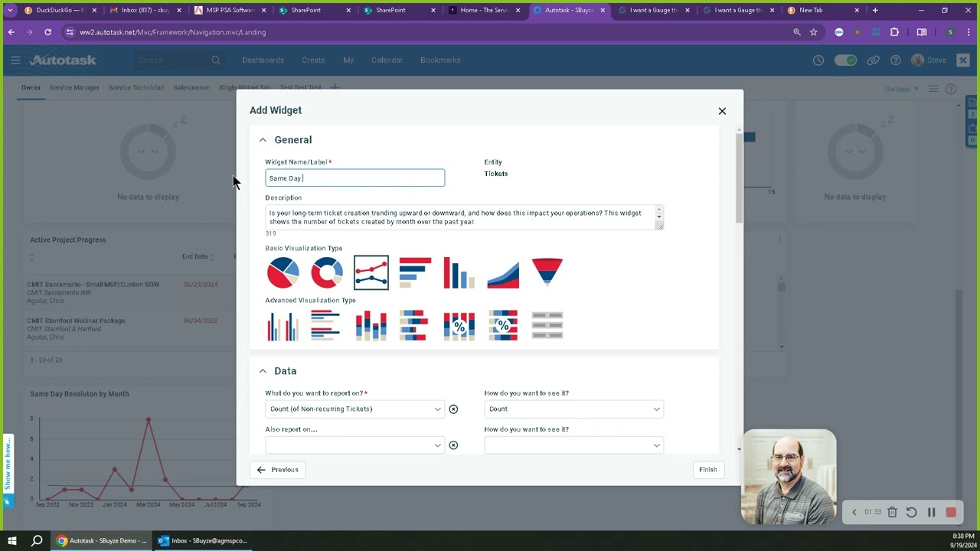
Task: Select the horizontal bar chart visualization
Action: coord(415,272)
